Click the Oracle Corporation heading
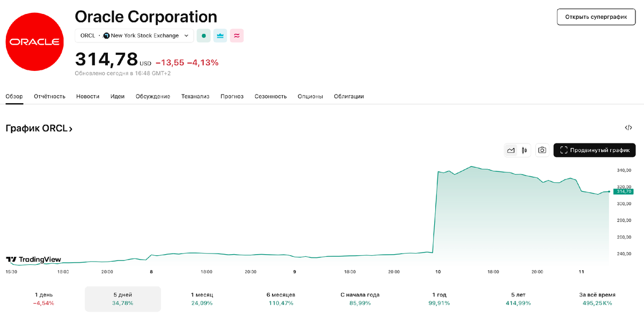Image resolution: width=644 pixels, height=317 pixels. point(146,16)
